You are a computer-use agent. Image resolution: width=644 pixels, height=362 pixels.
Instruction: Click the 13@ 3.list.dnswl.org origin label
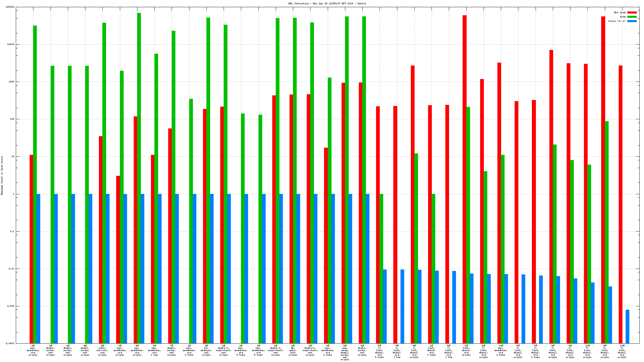622,351
